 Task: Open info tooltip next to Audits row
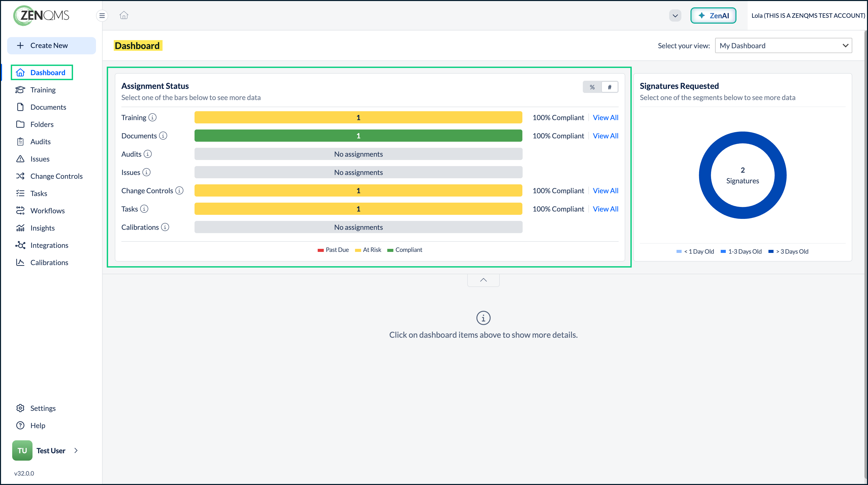[x=148, y=154]
